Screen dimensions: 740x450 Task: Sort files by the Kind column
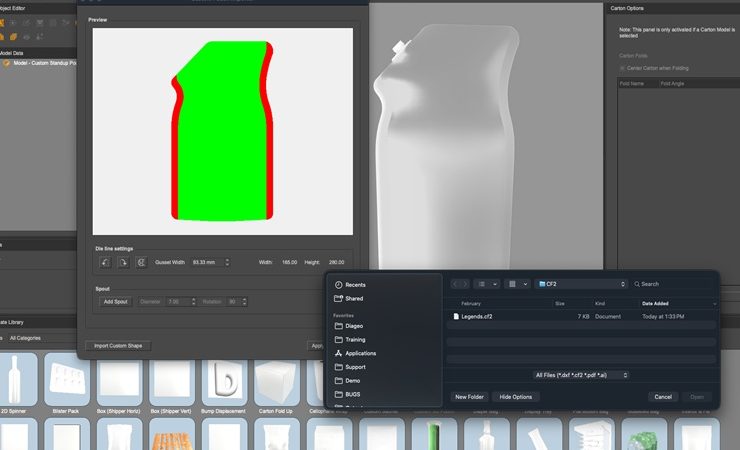[x=600, y=303]
